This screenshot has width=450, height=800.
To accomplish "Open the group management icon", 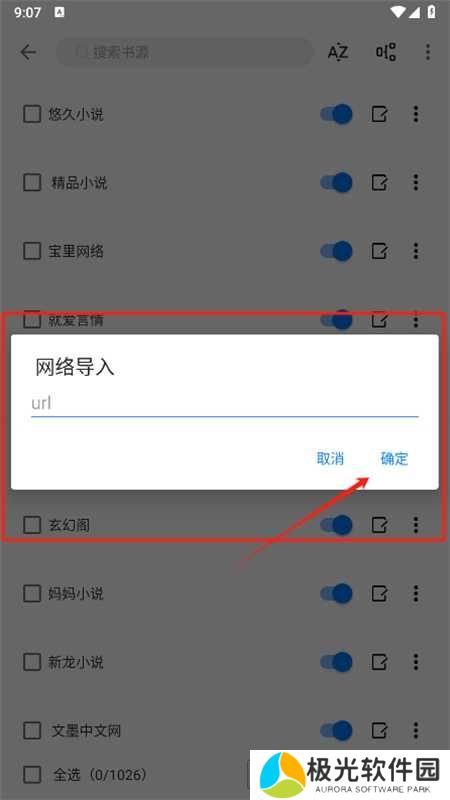I will (386, 52).
